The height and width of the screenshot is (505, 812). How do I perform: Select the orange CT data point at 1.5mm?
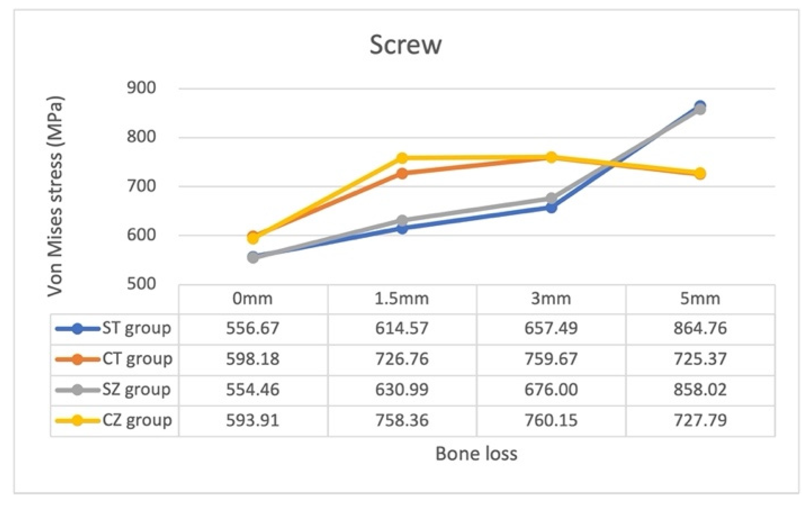point(402,173)
